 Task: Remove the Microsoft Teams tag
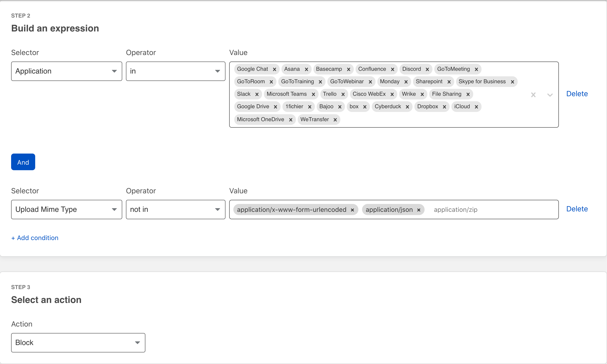313,94
